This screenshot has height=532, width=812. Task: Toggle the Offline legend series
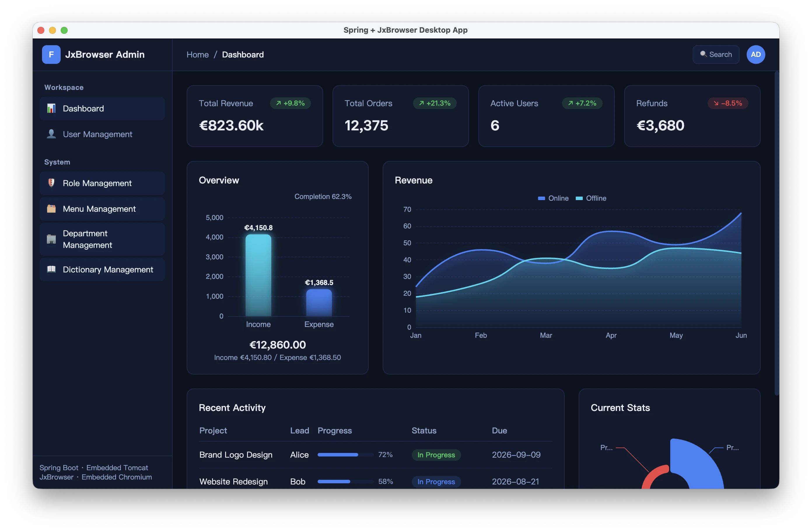pos(591,198)
